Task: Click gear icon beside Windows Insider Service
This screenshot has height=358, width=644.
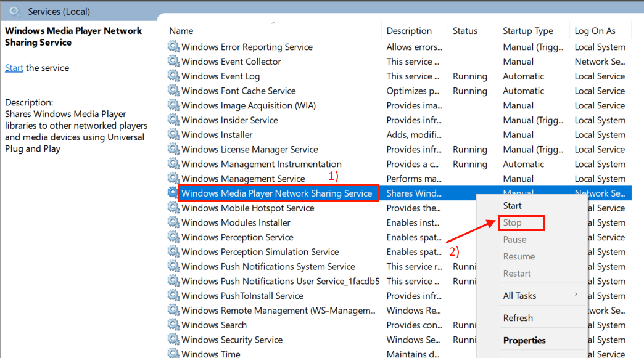Action: pyautogui.click(x=174, y=120)
